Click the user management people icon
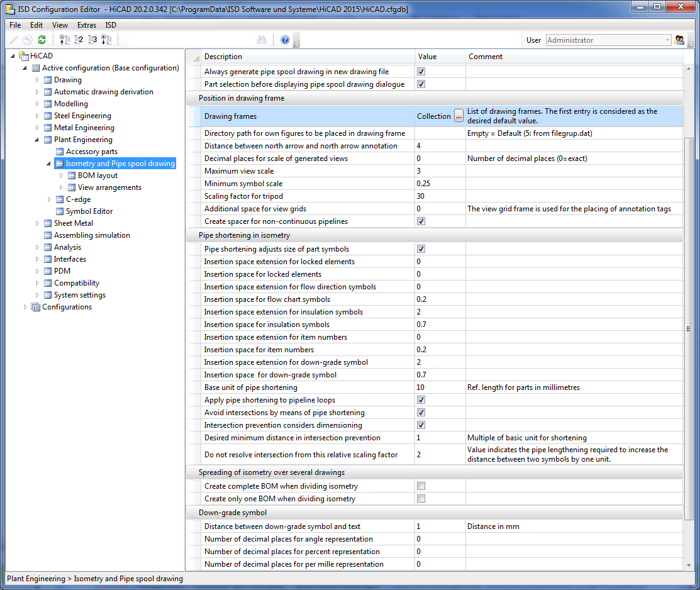This screenshot has height=590, width=700. point(679,40)
